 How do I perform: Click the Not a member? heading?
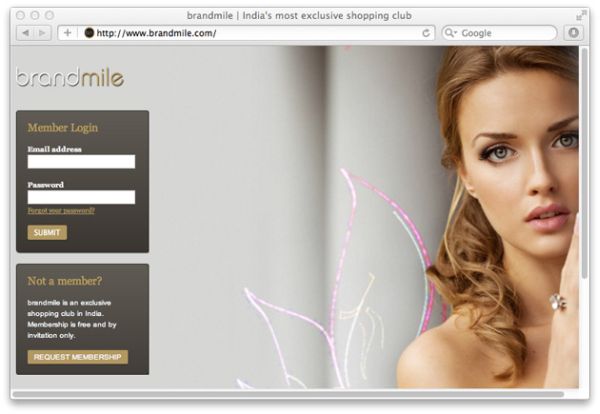point(65,281)
